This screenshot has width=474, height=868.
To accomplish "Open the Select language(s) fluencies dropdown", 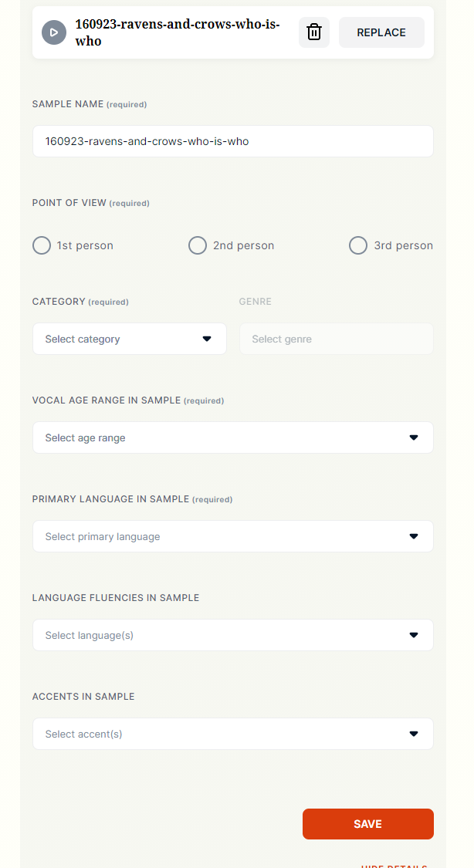I will coord(233,635).
